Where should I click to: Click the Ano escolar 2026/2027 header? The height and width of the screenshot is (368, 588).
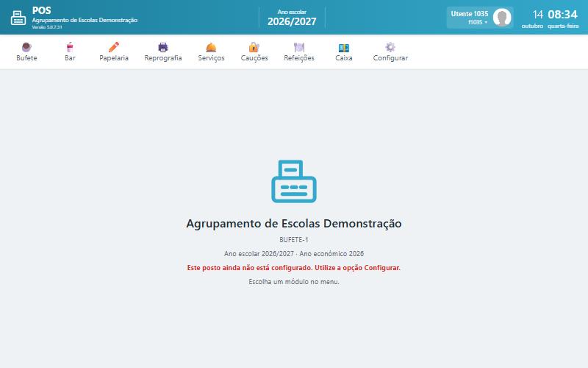point(292,18)
